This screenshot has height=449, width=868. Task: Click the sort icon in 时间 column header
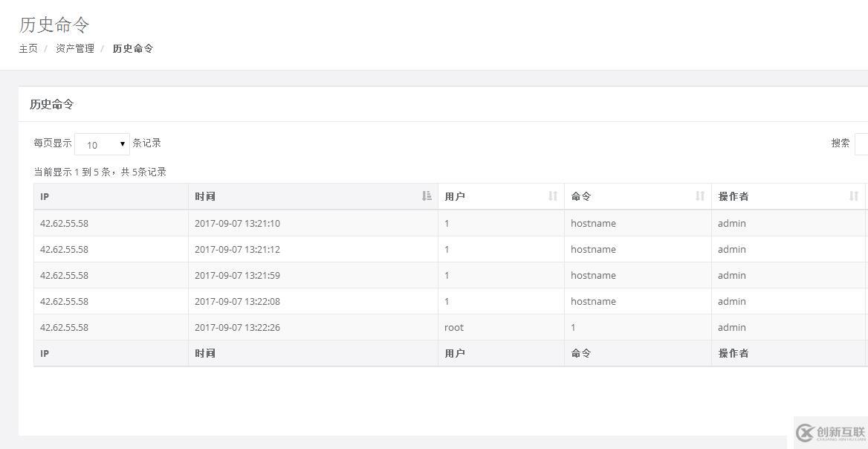click(x=427, y=196)
